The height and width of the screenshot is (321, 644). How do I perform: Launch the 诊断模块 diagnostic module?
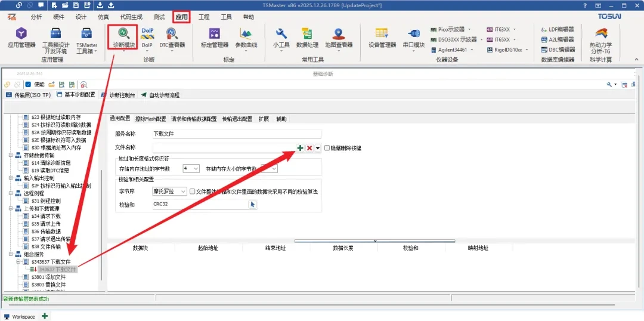(x=124, y=38)
